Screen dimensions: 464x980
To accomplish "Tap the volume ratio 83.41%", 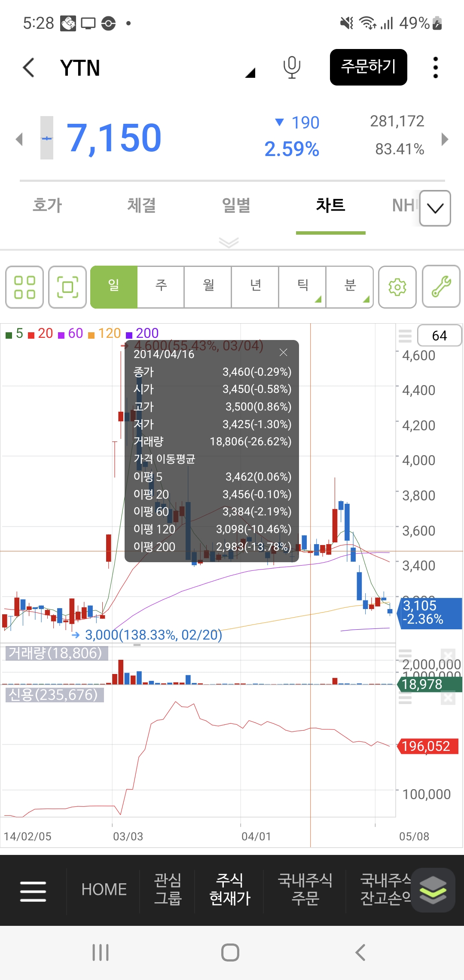I will point(400,149).
